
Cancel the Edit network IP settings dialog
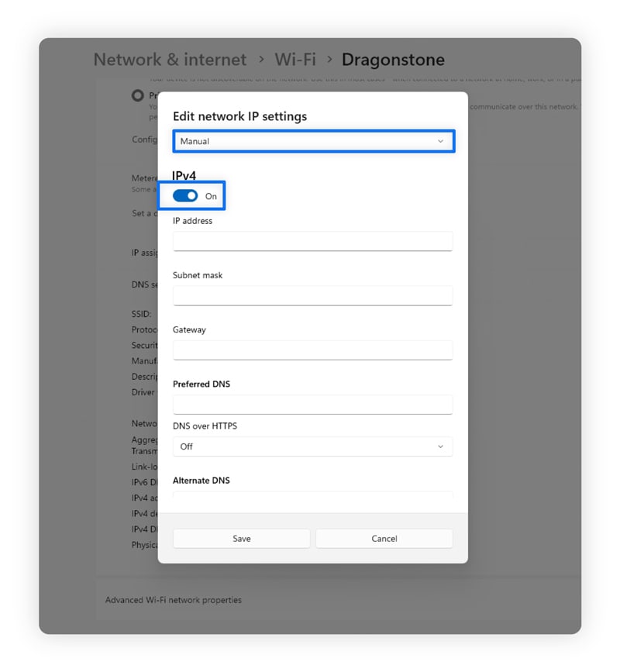click(384, 538)
